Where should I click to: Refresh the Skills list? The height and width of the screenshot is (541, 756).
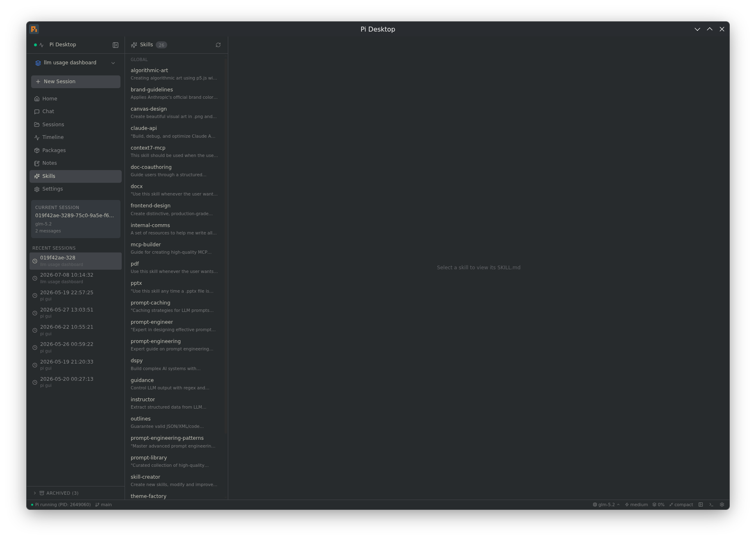[218, 45]
